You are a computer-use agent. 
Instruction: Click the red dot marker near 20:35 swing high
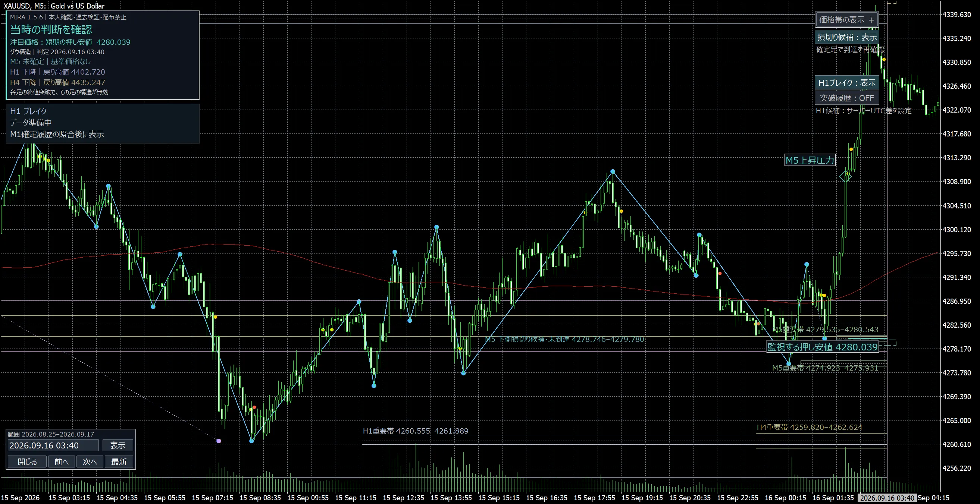click(x=720, y=273)
